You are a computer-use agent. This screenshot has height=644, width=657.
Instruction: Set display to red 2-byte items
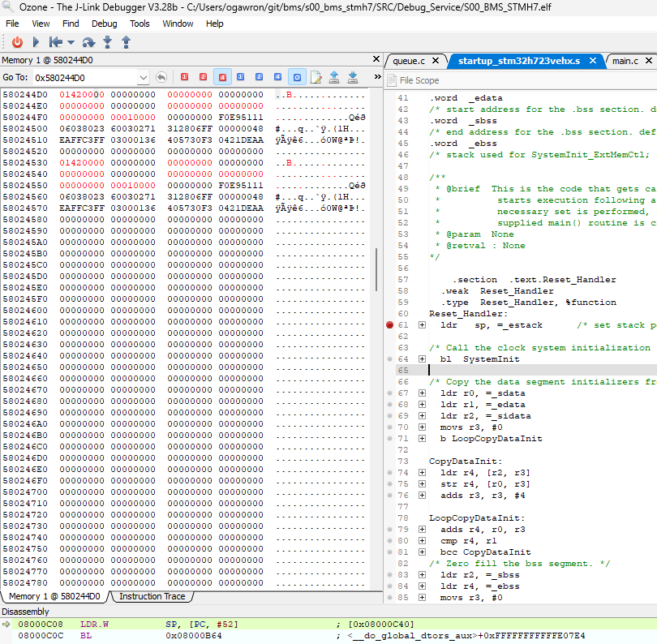(204, 77)
